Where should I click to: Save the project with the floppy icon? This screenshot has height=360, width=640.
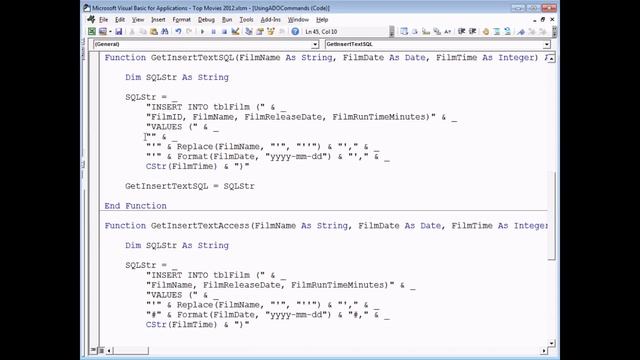pyautogui.click(x=118, y=31)
